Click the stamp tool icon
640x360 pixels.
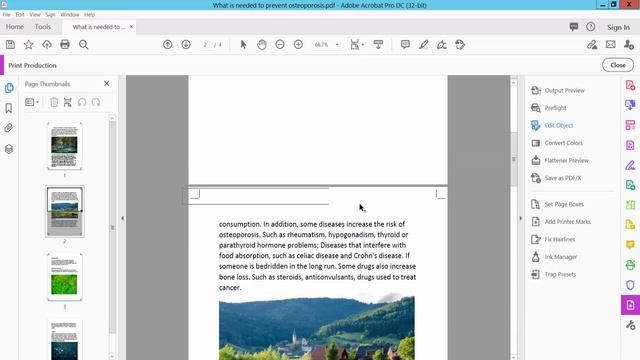460,44
